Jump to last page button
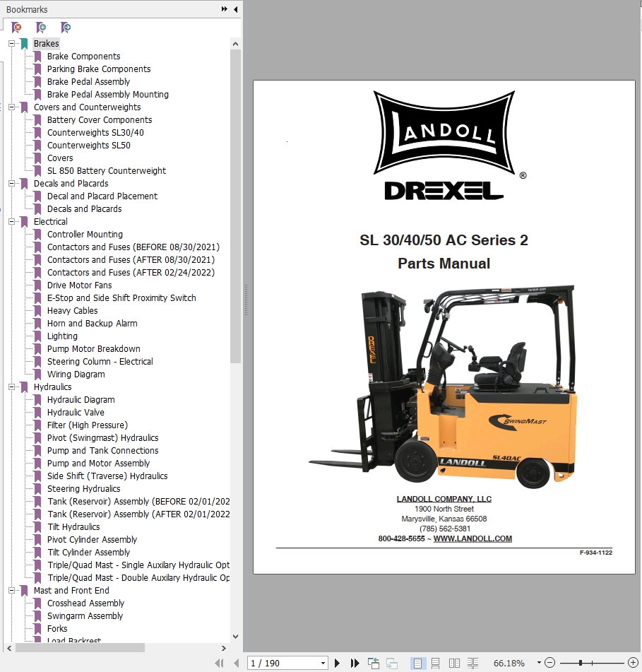Image resolution: width=642 pixels, height=672 pixels. (355, 663)
